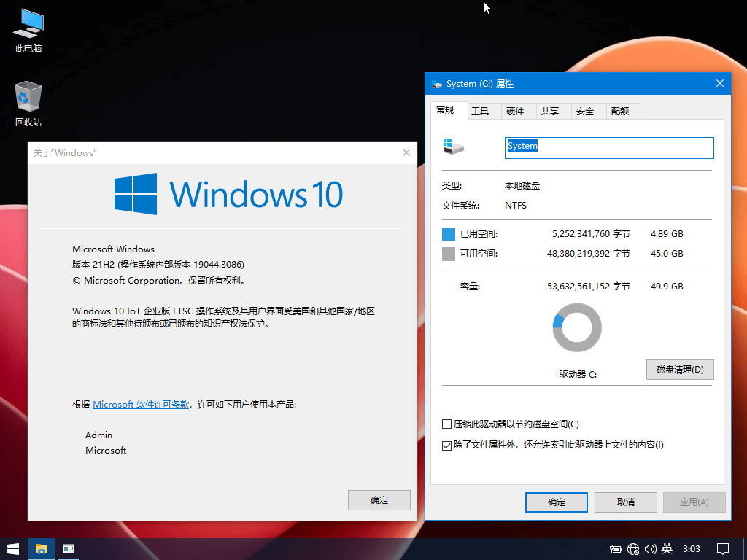Click the 版本 21H2 build number line

(x=158, y=264)
